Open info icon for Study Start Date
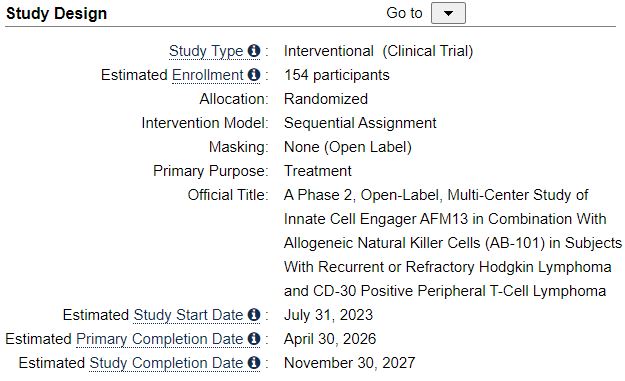The image size is (625, 381). pos(254,315)
